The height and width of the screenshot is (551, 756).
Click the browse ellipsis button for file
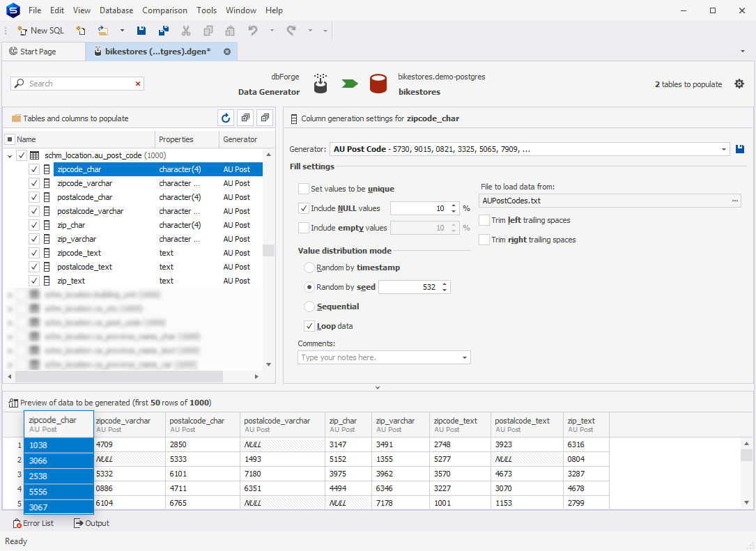735,201
